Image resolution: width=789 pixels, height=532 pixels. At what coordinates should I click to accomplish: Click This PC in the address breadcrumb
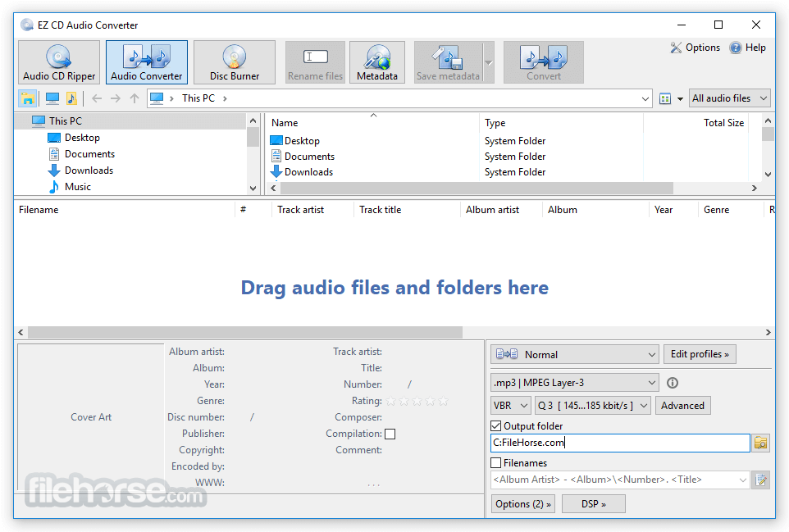(x=198, y=98)
